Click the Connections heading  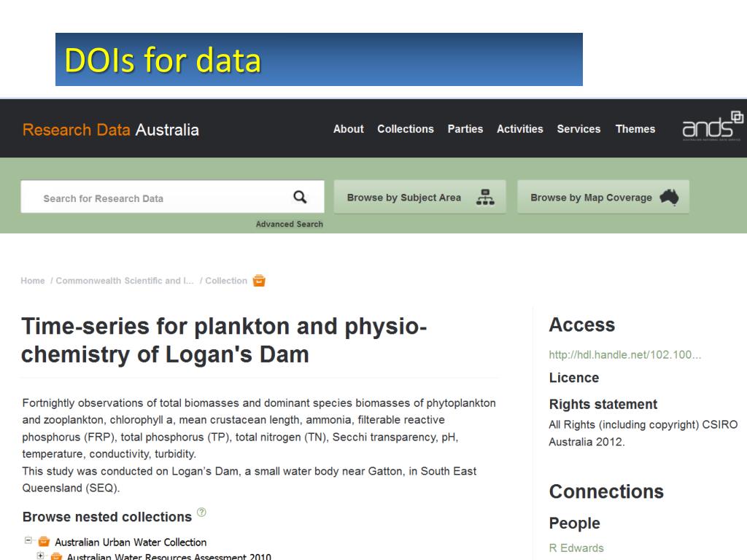pyautogui.click(x=606, y=491)
